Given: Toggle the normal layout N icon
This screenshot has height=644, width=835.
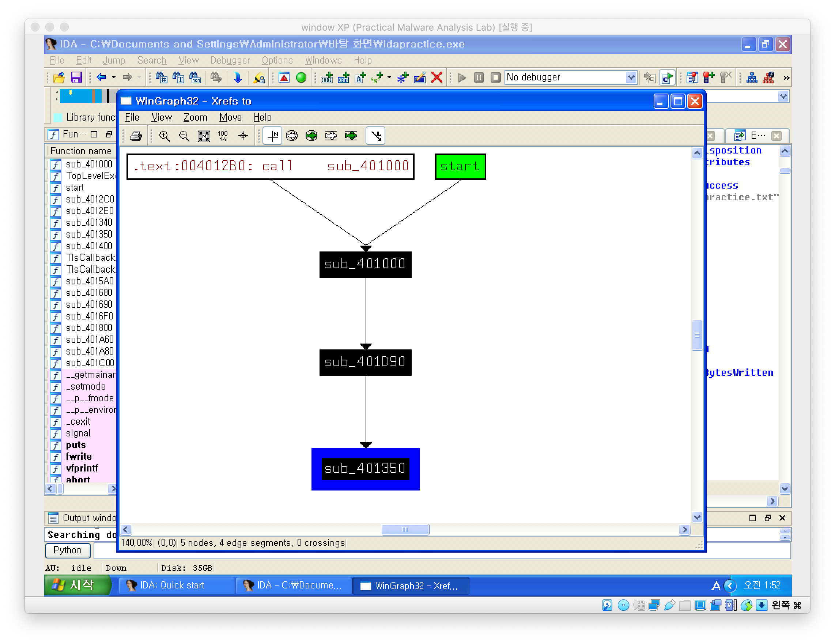Looking at the screenshot, I should click(273, 136).
